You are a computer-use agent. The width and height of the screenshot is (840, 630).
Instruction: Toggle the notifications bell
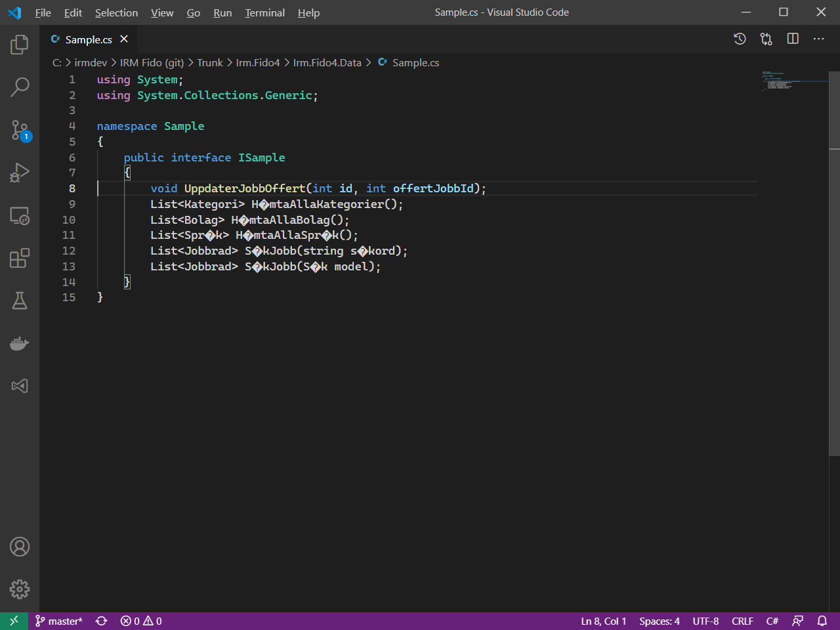point(822,620)
